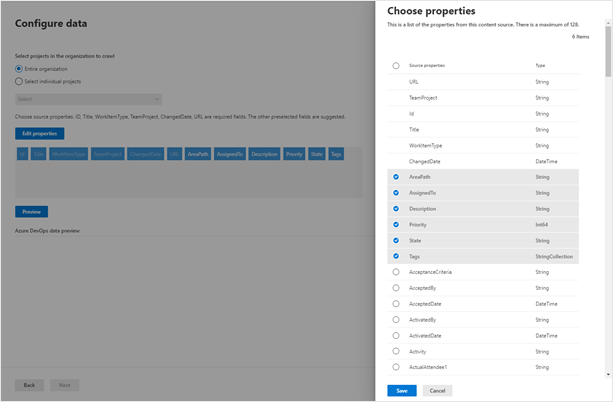Click the 6 Items count text

pos(581,37)
